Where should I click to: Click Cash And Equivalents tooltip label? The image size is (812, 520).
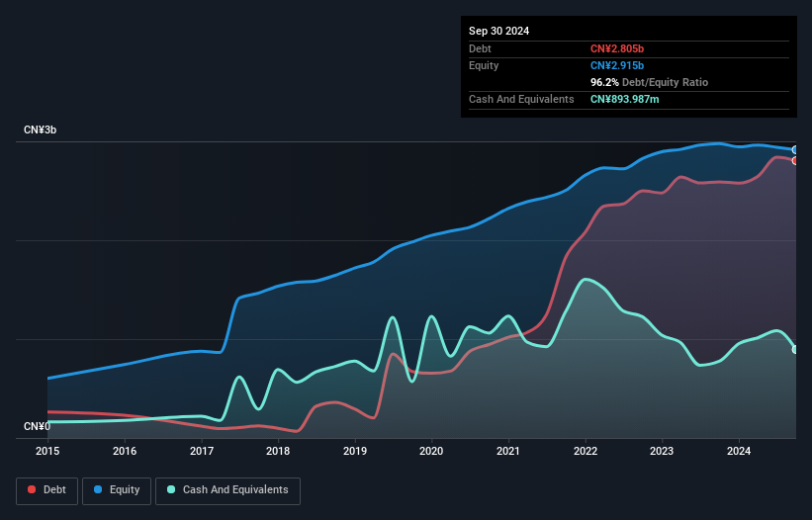pos(521,99)
